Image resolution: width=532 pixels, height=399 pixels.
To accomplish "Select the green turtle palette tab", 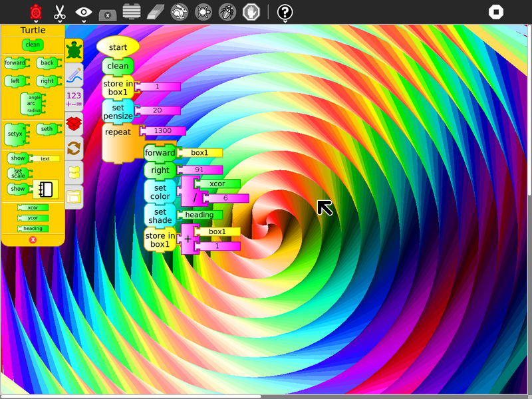I will (x=74, y=49).
